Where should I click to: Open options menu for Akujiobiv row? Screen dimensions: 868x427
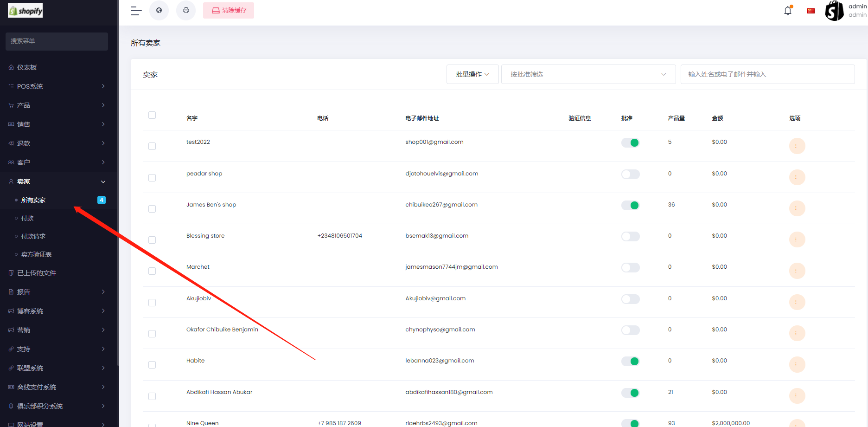tap(797, 302)
